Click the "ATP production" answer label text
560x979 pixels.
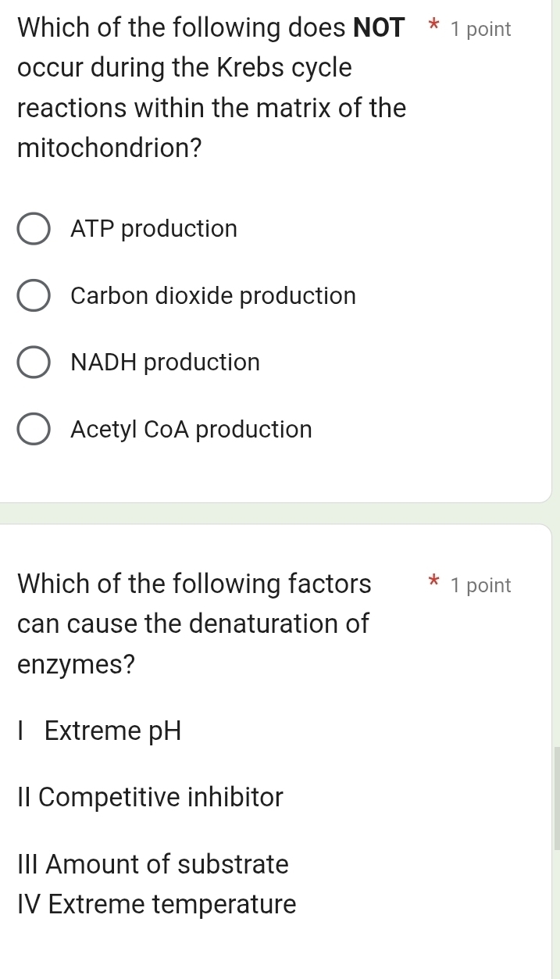[154, 229]
